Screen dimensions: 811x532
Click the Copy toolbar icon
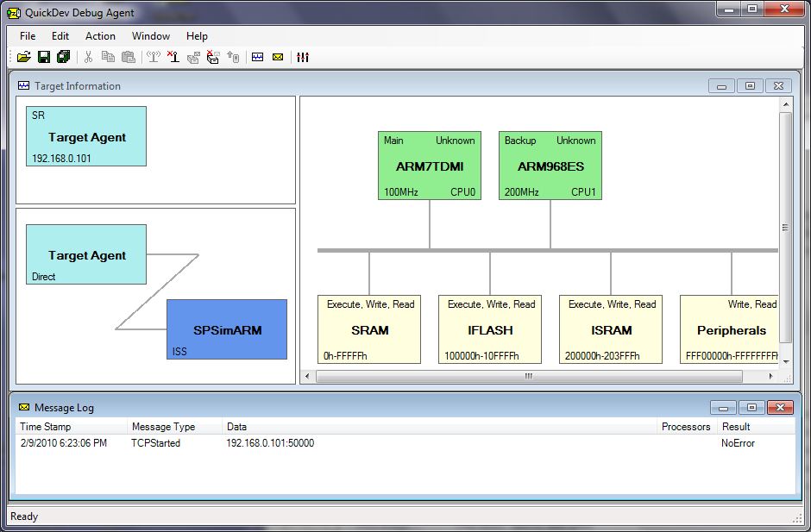pyautogui.click(x=108, y=57)
